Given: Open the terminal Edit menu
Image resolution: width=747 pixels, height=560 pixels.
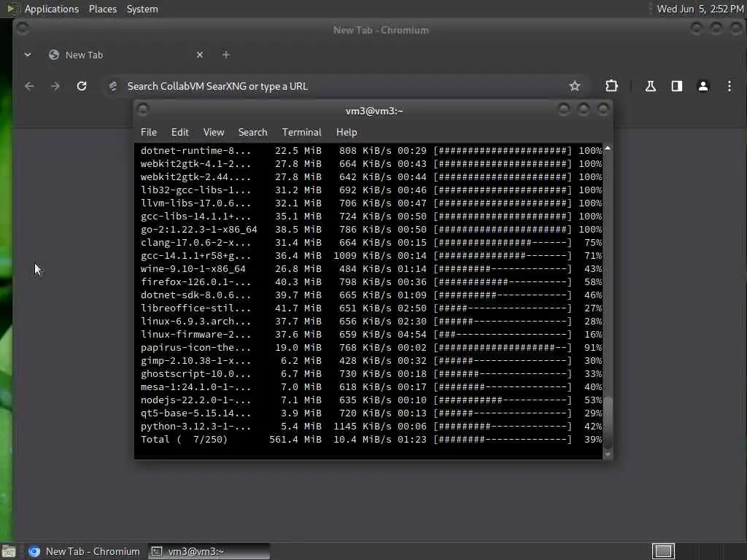Looking at the screenshot, I should click(x=180, y=133).
